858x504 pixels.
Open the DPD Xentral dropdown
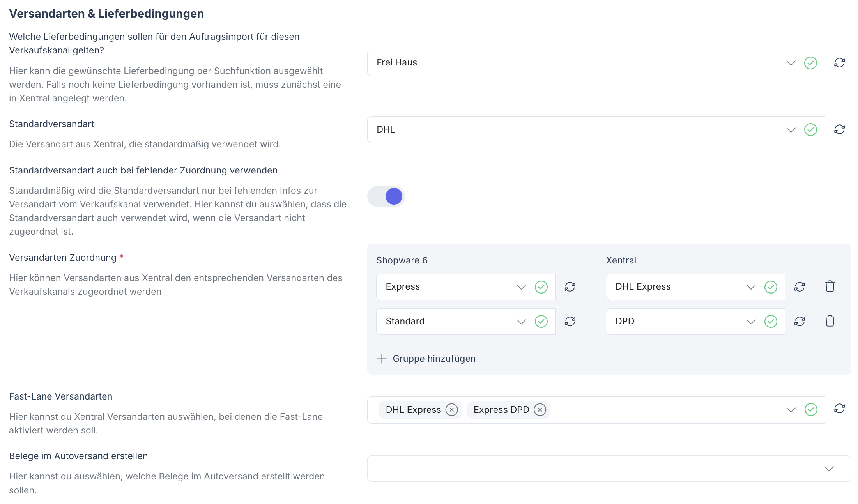[750, 321]
